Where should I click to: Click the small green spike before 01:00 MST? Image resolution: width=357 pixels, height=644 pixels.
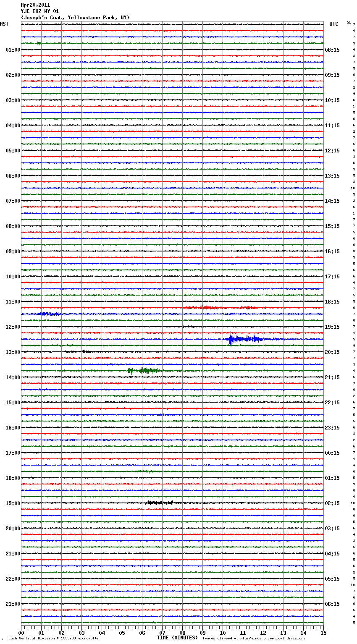pos(39,43)
